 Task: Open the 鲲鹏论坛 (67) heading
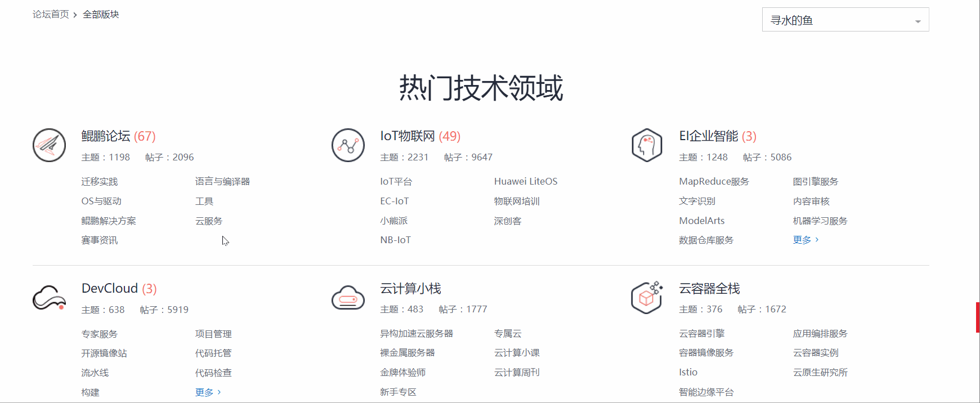click(118, 136)
